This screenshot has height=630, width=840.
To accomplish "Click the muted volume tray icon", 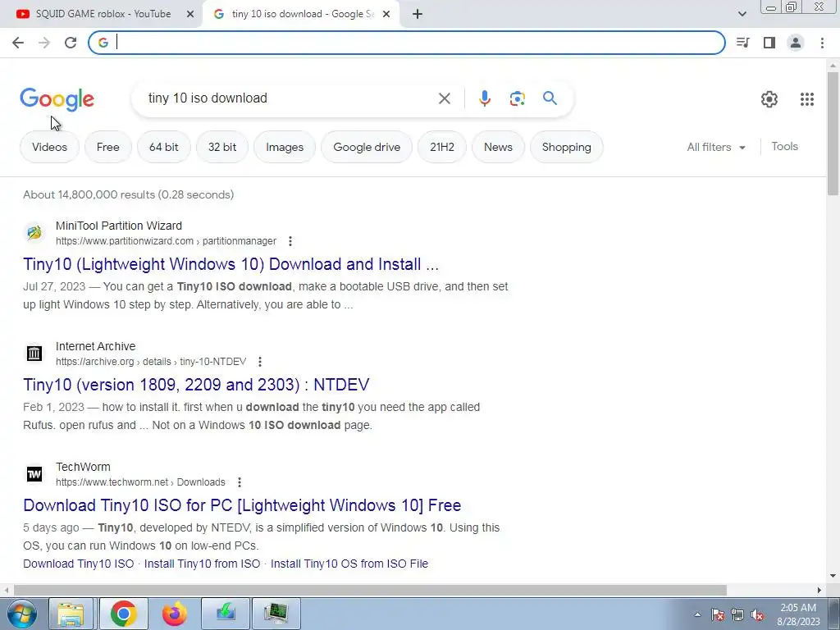I will [x=757, y=615].
